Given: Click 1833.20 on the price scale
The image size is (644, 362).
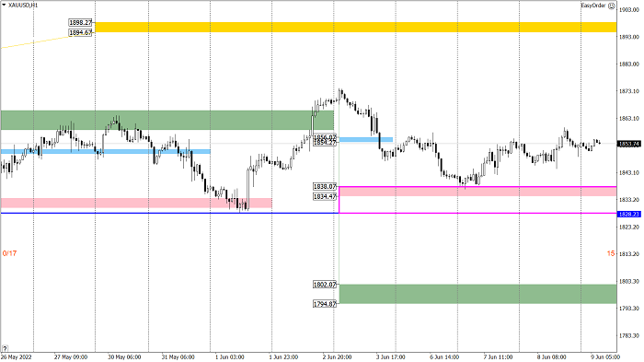Looking at the screenshot, I should pyautogui.click(x=629, y=200).
